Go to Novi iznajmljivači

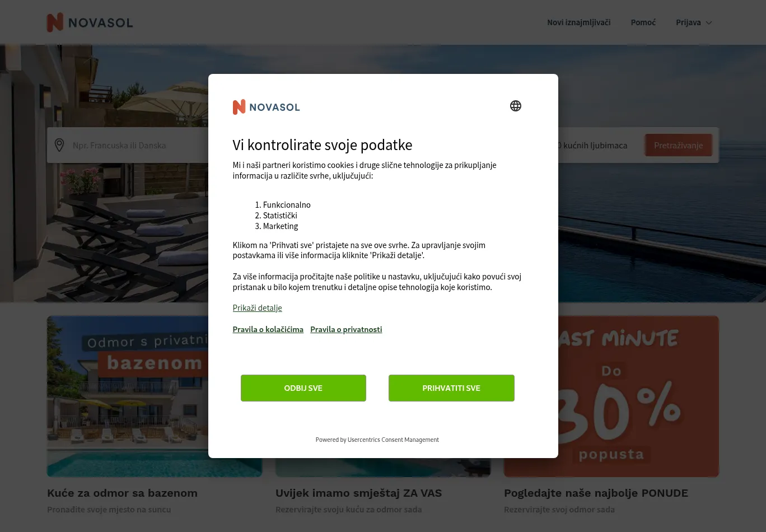pyautogui.click(x=578, y=22)
